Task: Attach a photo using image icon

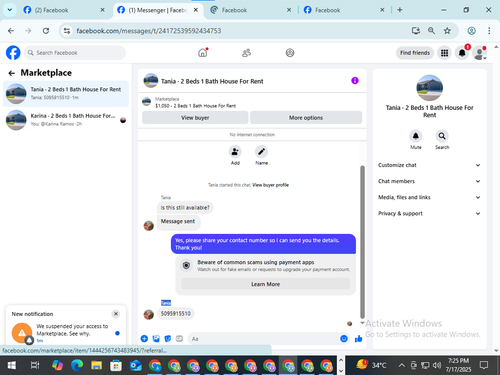Action: [156, 339]
